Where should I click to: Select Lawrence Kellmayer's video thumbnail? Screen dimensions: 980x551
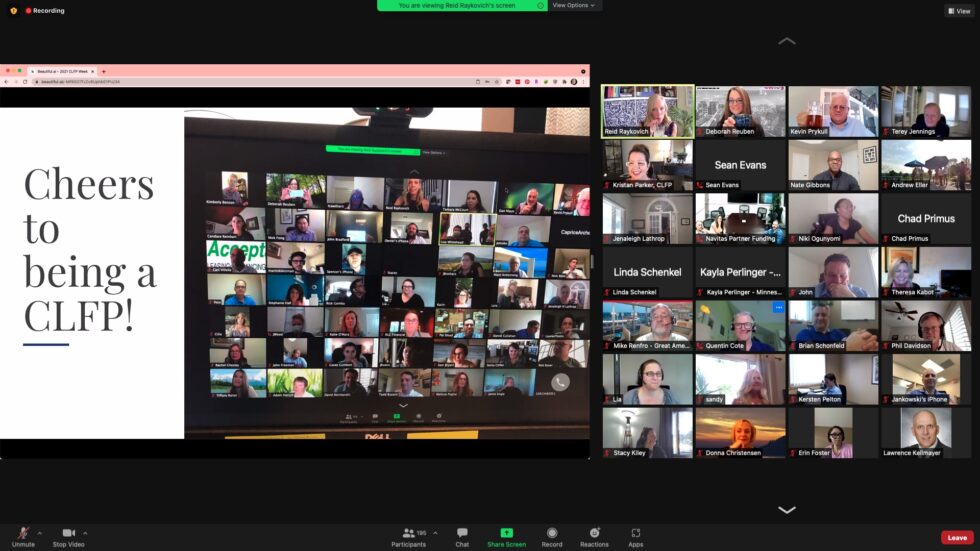pos(925,433)
